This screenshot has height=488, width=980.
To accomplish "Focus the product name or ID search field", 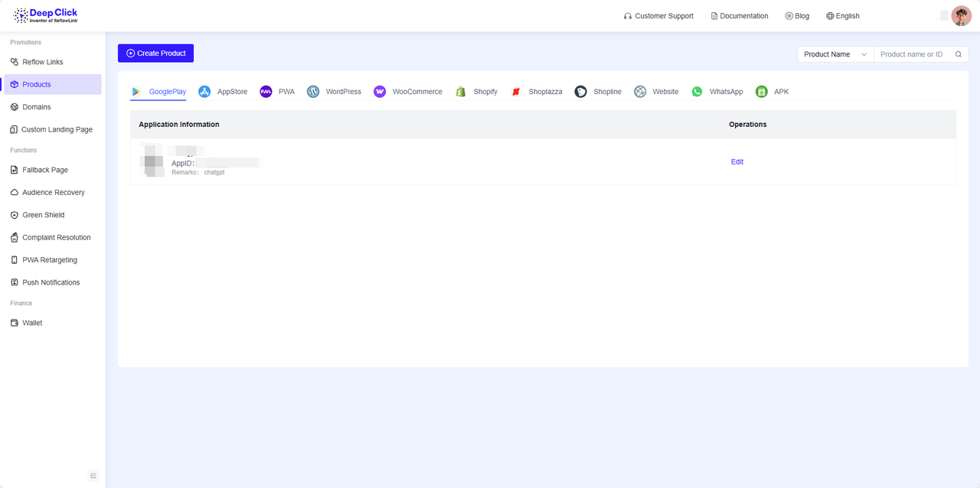I will pos(913,54).
